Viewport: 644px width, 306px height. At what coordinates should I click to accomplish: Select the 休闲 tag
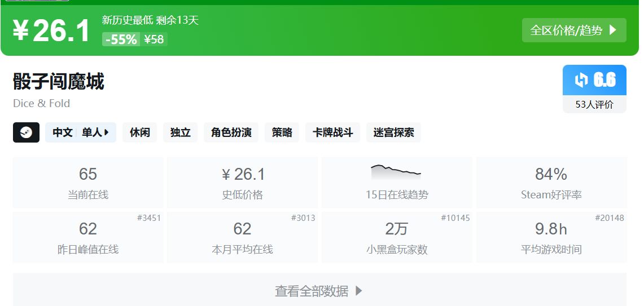coord(139,132)
